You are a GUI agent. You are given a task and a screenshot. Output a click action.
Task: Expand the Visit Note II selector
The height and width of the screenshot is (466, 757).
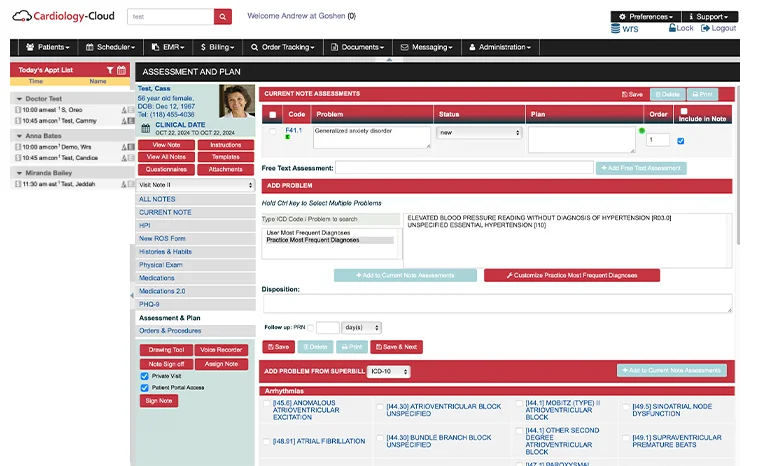[x=196, y=185]
